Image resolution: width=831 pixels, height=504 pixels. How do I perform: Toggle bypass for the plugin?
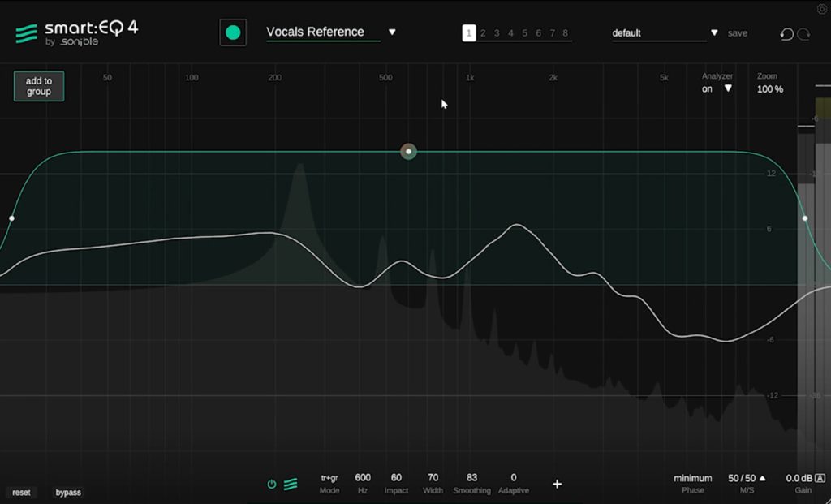point(68,492)
